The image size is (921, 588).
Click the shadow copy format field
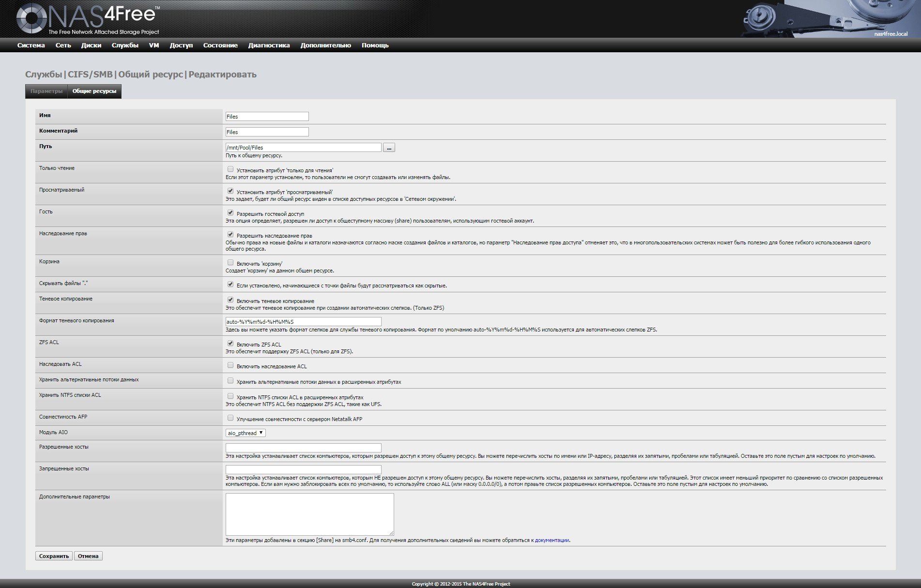[304, 322]
